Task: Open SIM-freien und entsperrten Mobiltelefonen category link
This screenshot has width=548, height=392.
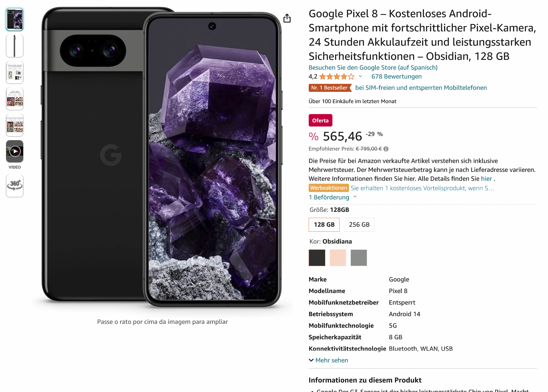Action: tap(421, 88)
